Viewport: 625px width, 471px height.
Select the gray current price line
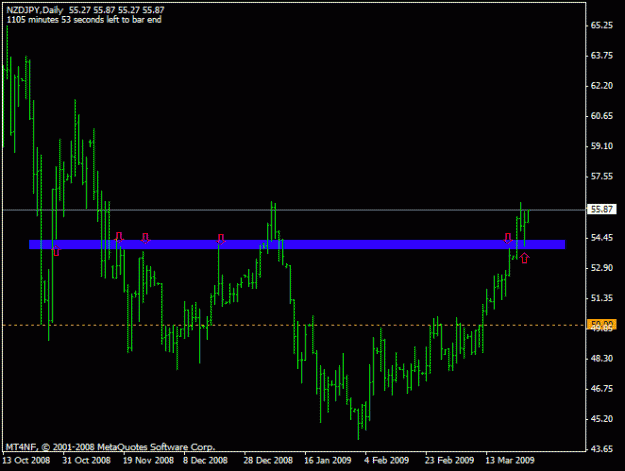[x=294, y=210]
